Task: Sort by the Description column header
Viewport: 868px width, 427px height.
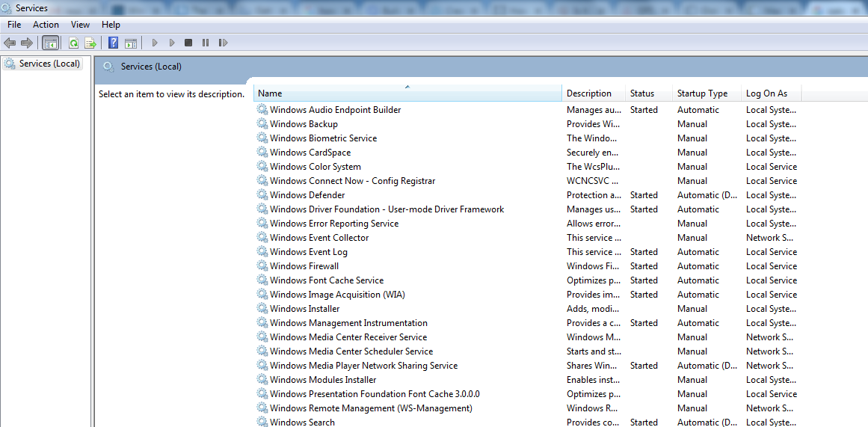Action: click(594, 93)
